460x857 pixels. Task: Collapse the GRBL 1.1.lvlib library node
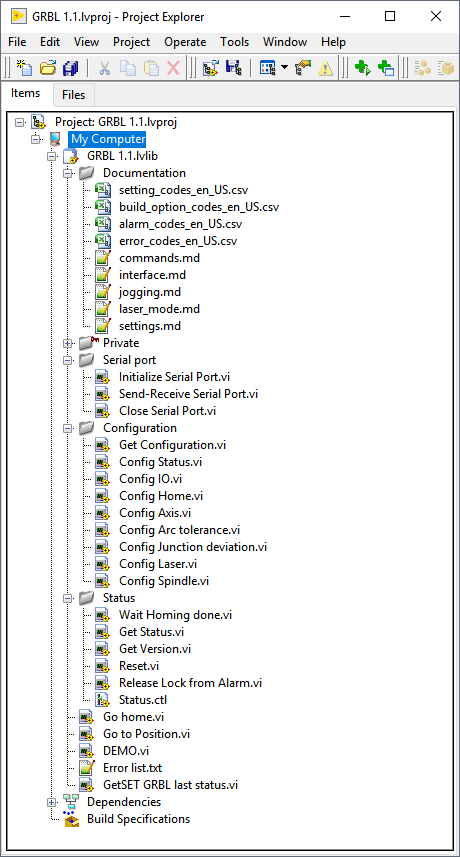(x=52, y=156)
